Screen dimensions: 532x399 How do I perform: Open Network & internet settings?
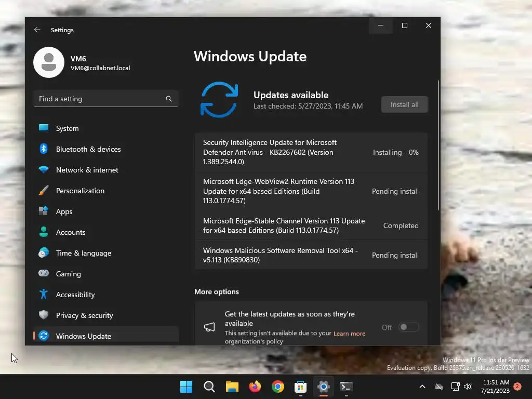106,170
